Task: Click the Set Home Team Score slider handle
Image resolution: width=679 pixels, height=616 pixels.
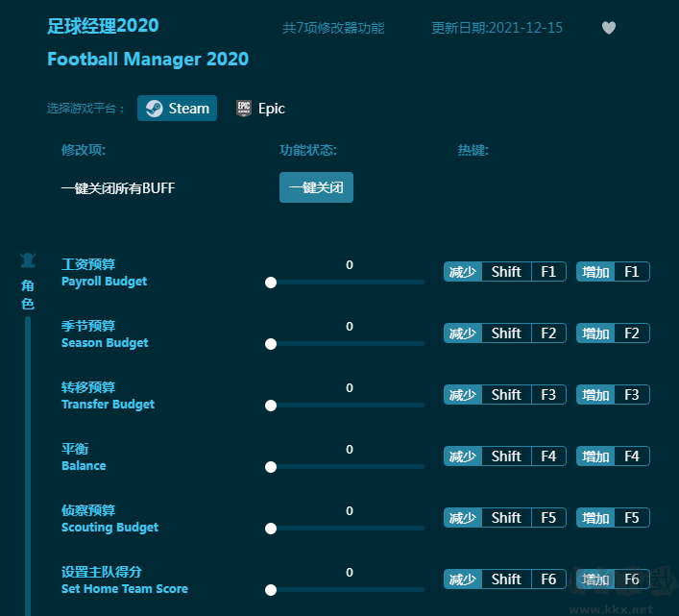Action: [x=271, y=590]
